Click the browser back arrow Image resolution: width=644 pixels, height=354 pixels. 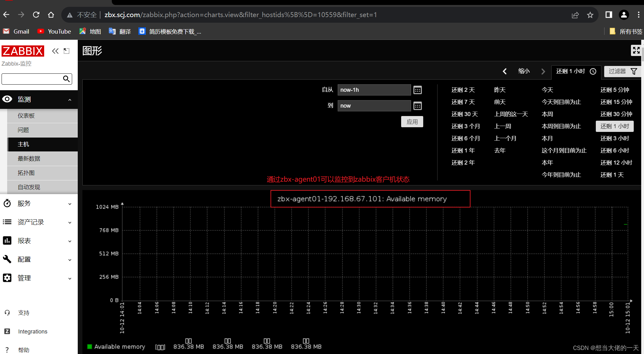click(x=6, y=15)
